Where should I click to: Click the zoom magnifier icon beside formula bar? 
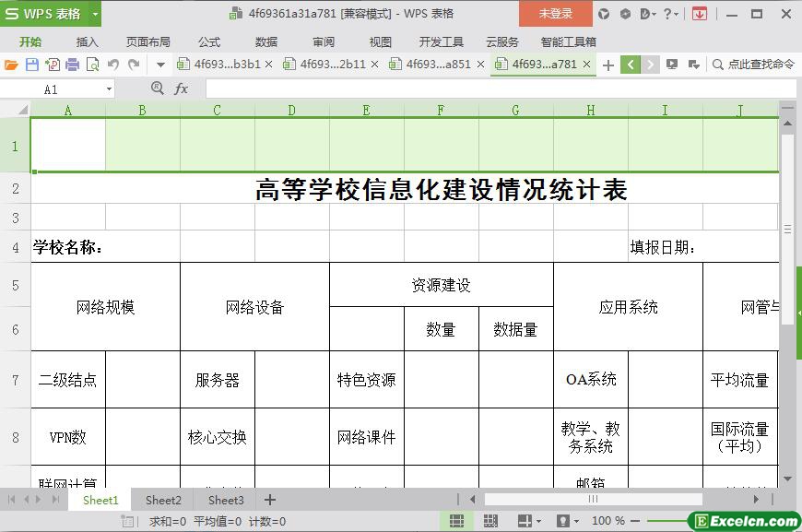157,89
